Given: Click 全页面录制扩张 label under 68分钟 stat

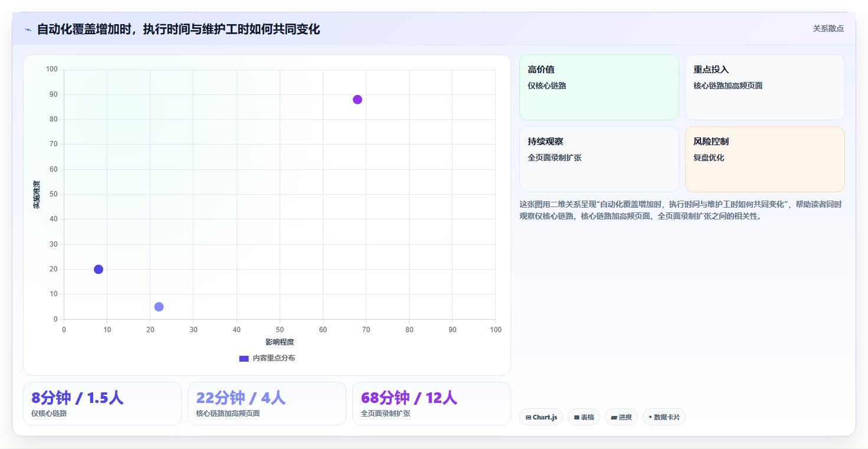Looking at the screenshot, I should click(385, 414).
